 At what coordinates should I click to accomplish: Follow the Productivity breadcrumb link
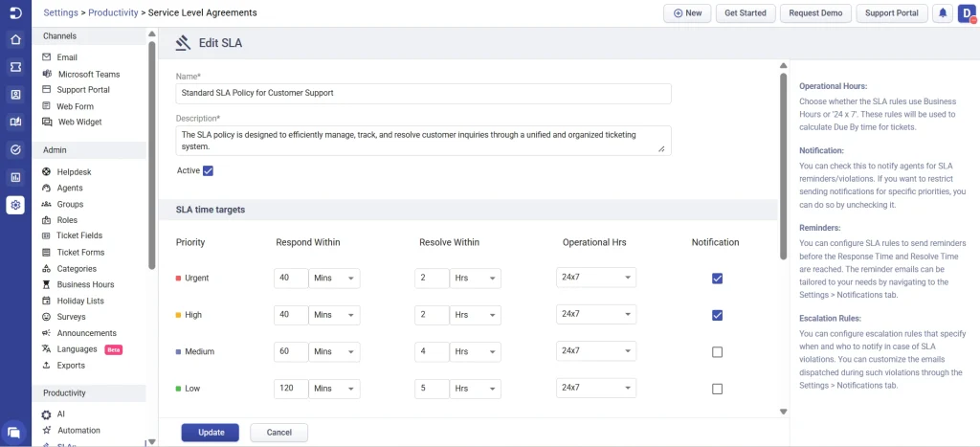pyautogui.click(x=113, y=12)
